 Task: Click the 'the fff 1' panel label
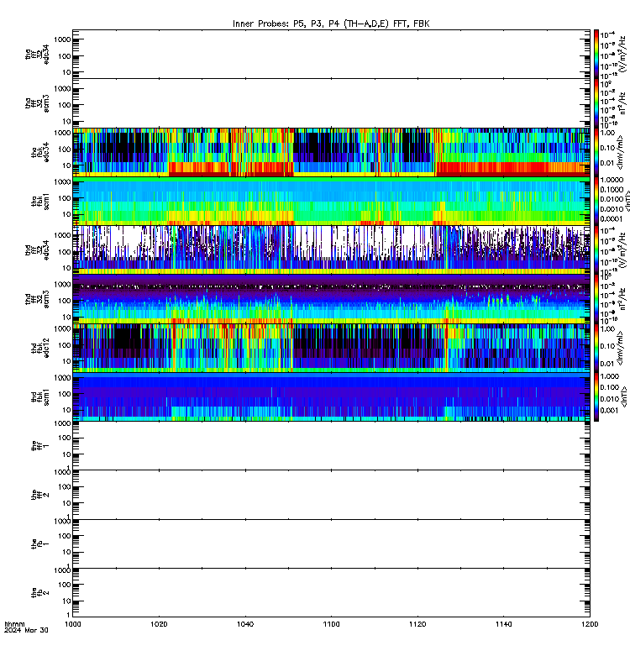(x=40, y=446)
